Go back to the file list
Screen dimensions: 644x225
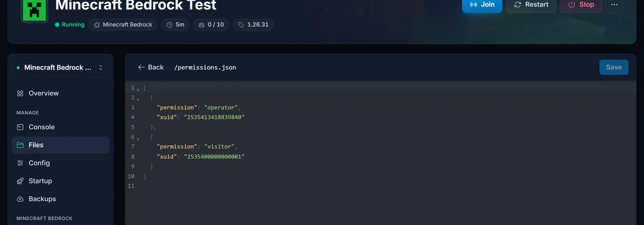pos(151,67)
